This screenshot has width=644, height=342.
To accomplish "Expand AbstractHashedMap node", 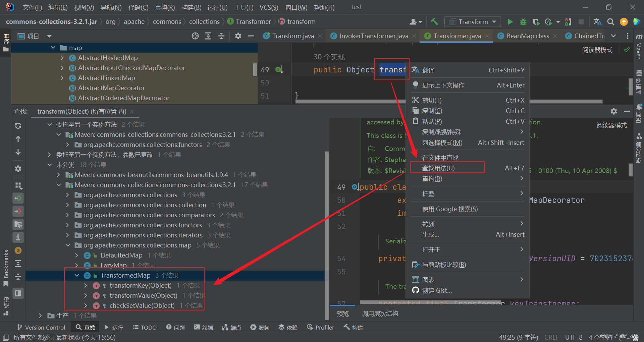I will tap(62, 58).
